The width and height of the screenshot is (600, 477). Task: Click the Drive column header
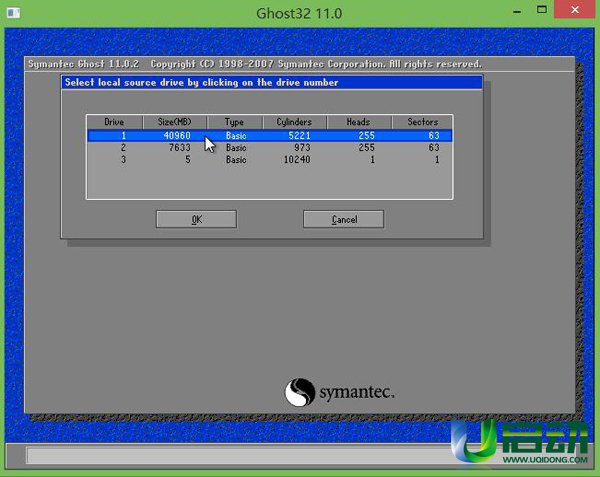114,122
